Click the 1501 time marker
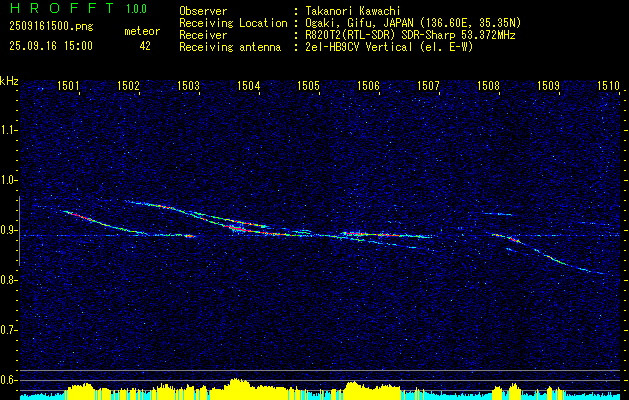This screenshot has height=400, width=629. coord(68,85)
